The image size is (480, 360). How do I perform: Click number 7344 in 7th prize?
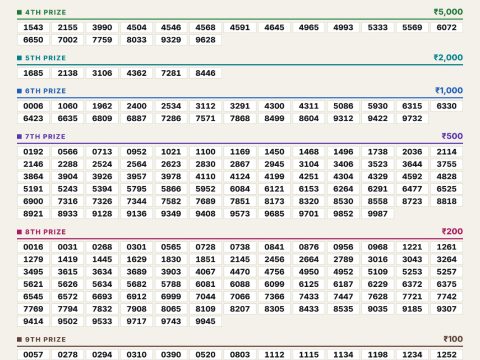click(137, 201)
